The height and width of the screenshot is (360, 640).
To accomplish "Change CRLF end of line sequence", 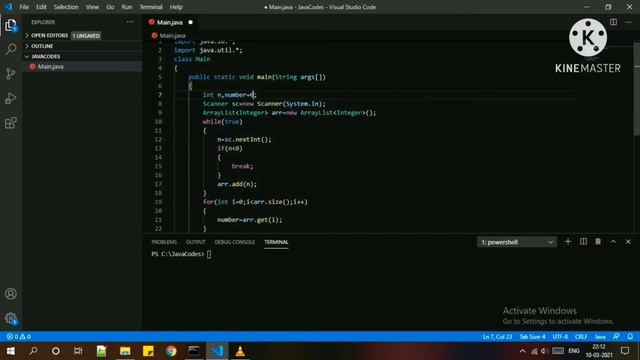I will (x=581, y=337).
